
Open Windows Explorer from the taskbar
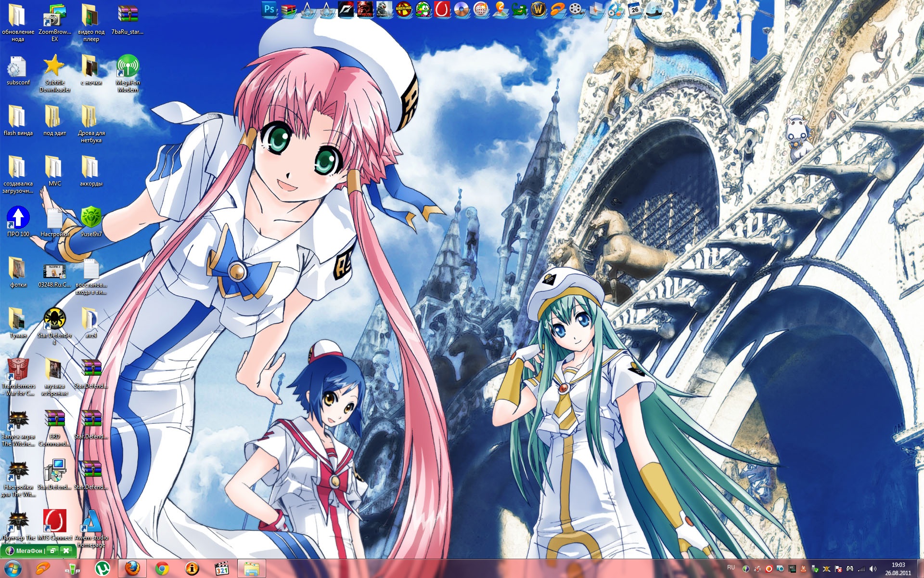tap(252, 569)
